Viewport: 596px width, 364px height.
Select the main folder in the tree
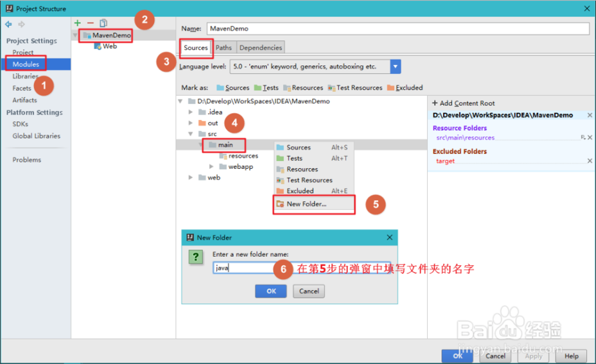pos(221,145)
